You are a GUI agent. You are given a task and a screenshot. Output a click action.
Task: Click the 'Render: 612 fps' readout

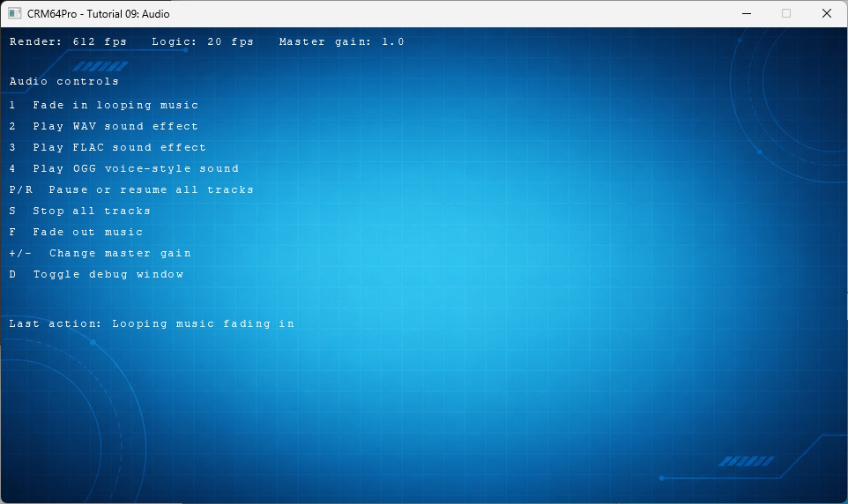[x=68, y=41]
